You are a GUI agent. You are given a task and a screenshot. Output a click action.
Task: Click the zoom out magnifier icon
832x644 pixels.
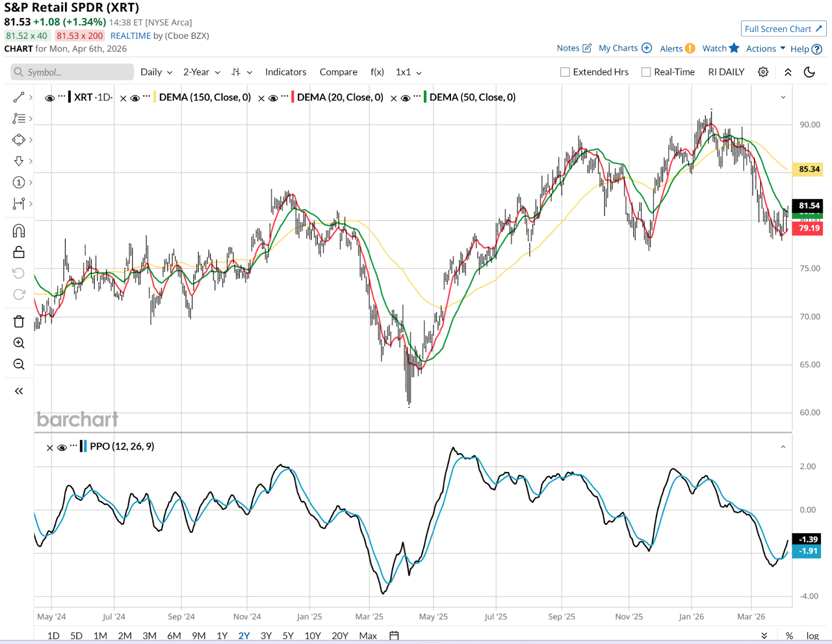click(19, 364)
